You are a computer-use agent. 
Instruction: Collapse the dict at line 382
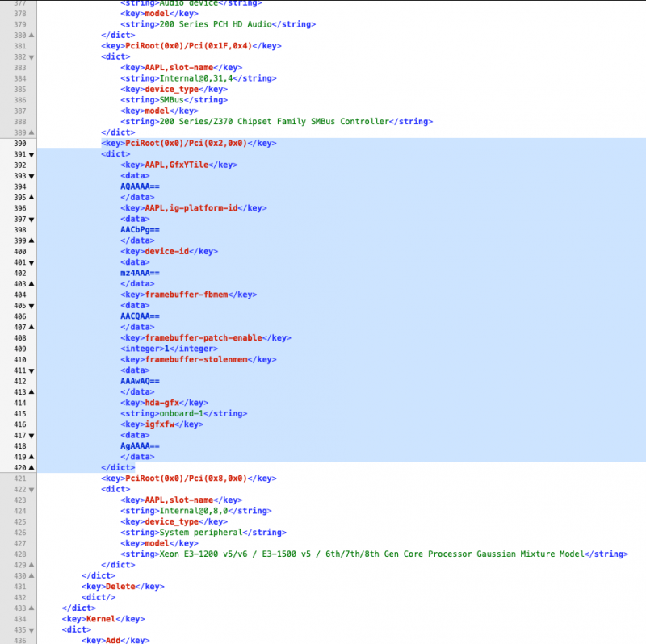[31, 57]
